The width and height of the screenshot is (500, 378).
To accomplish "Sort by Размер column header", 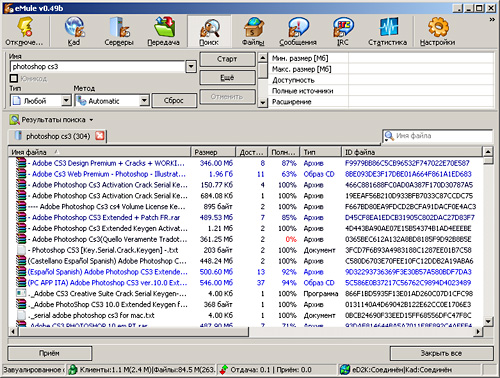I will (213, 152).
